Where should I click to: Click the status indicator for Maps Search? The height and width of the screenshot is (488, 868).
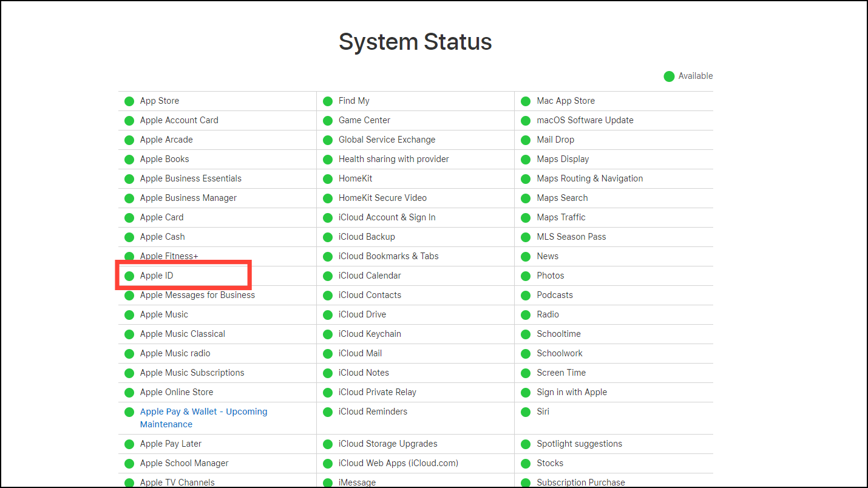526,198
